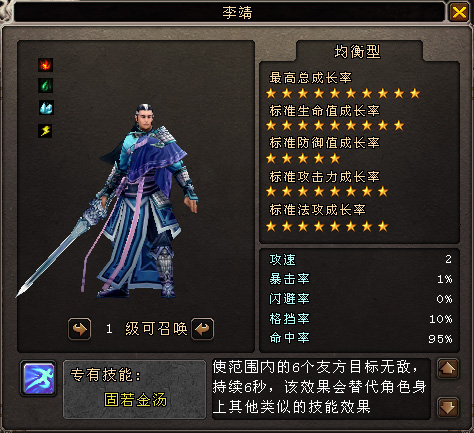This screenshot has width=474, height=433.
Task: Select the yellow lightning element icon
Action: [45, 130]
